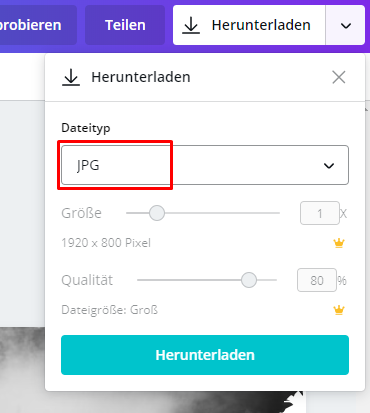Click the Qualität slider handle
Image resolution: width=370 pixels, height=413 pixels.
(x=249, y=280)
